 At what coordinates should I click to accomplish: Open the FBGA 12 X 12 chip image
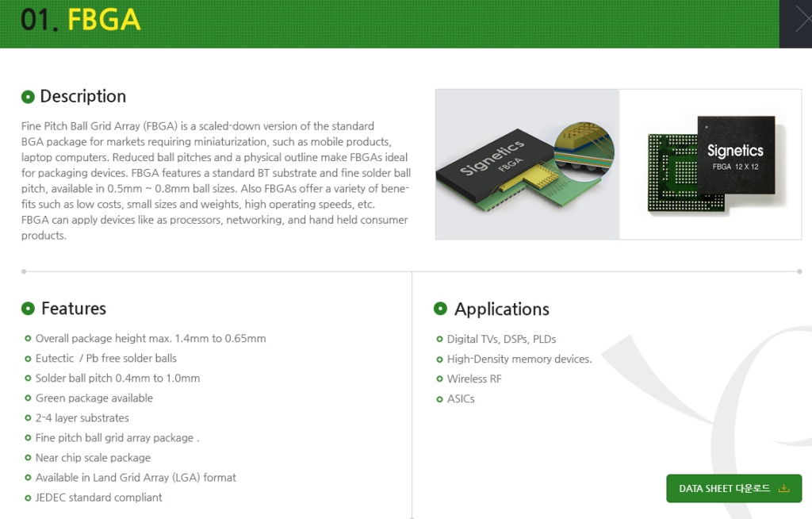click(710, 164)
